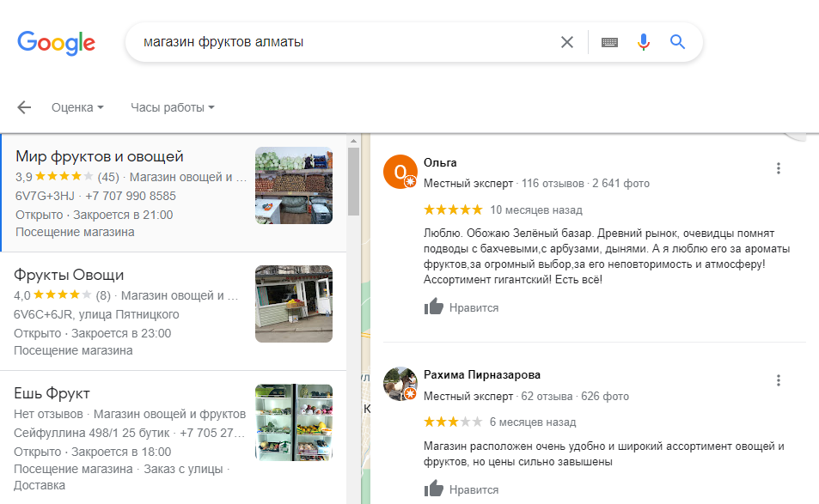Open three-dot menu on Рахима Пирназарова's review

coord(779,380)
